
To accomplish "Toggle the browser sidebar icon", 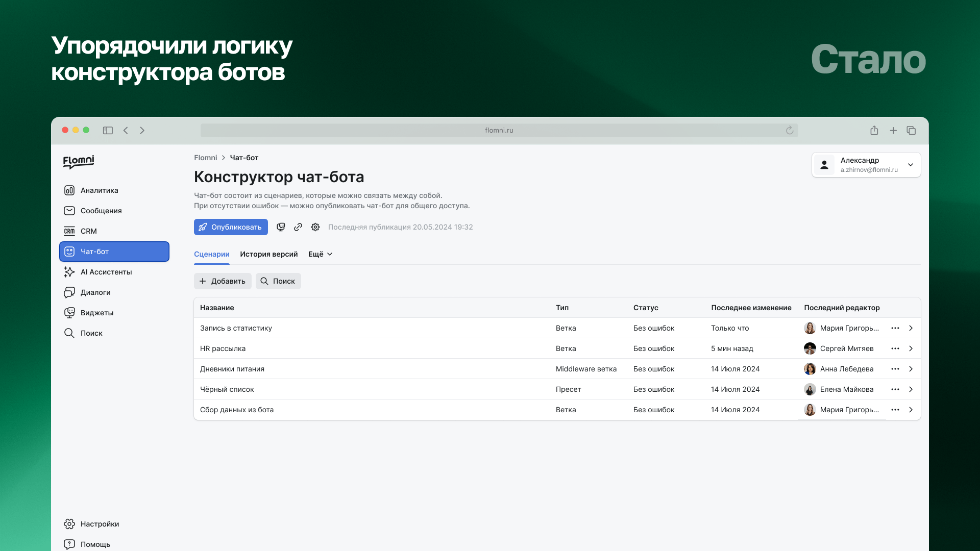I will tap(108, 131).
